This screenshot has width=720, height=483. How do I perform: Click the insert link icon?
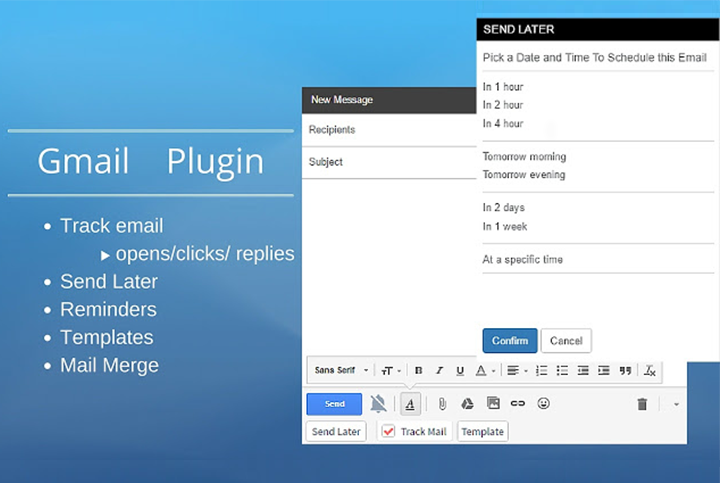click(518, 404)
